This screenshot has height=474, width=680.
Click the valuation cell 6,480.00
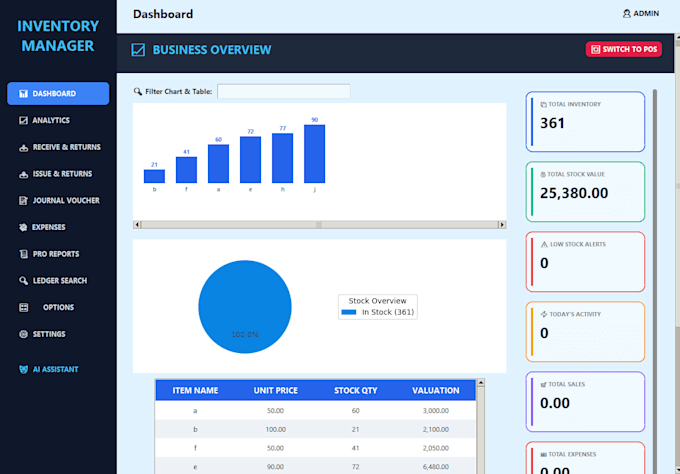point(435,467)
